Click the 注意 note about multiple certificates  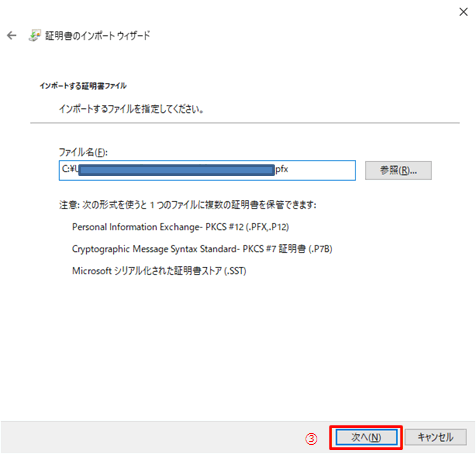pos(188,205)
